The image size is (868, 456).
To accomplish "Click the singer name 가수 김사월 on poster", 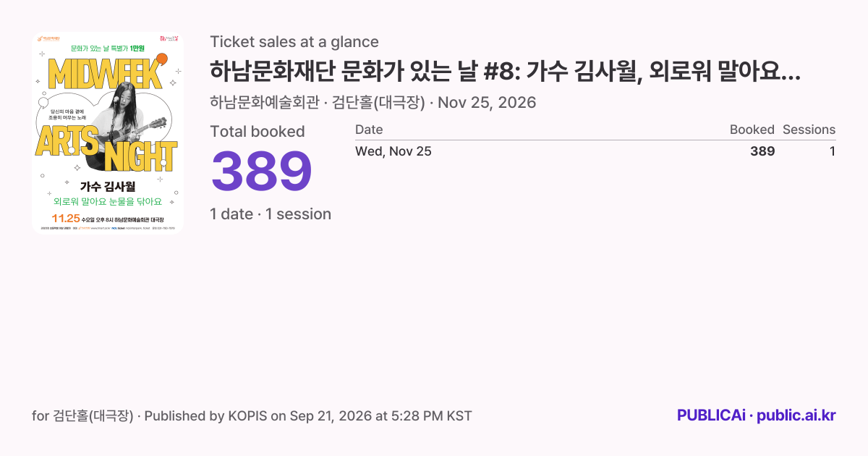I will [x=108, y=187].
